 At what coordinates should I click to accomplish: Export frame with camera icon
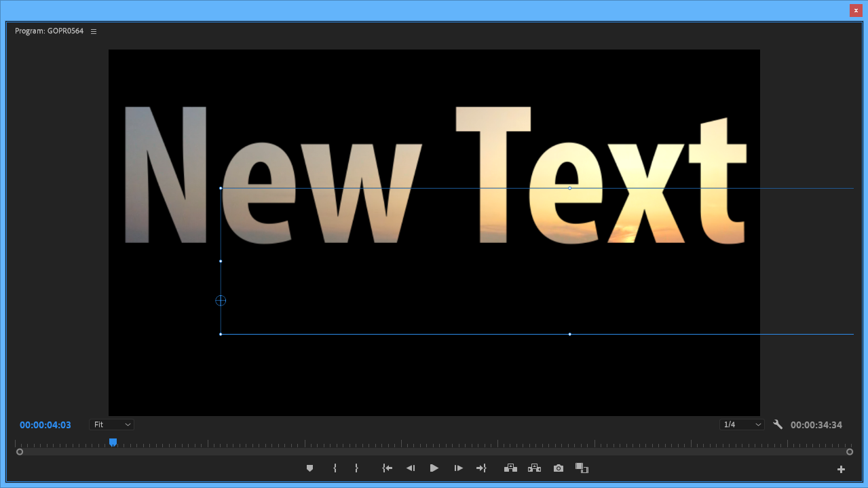pos(558,468)
